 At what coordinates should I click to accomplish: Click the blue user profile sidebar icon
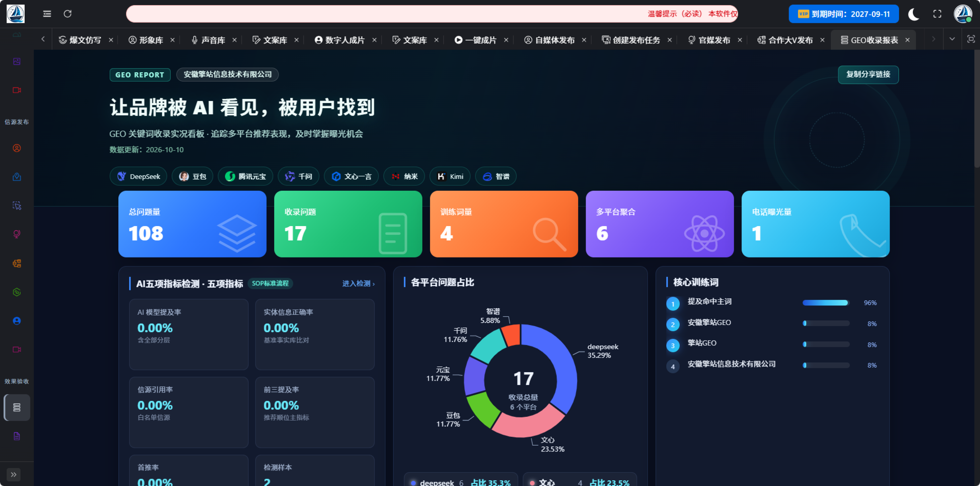click(x=17, y=321)
